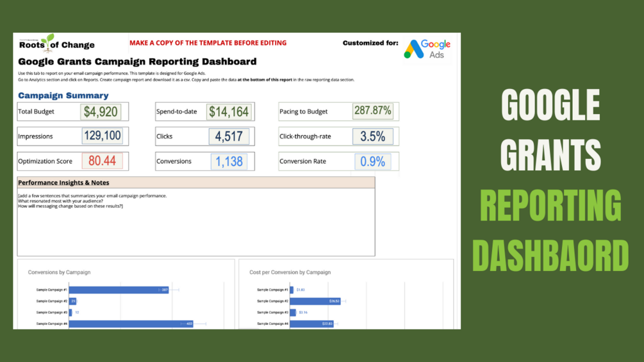Click the Google Ads logo
This screenshot has width=644, height=362.
427,49
